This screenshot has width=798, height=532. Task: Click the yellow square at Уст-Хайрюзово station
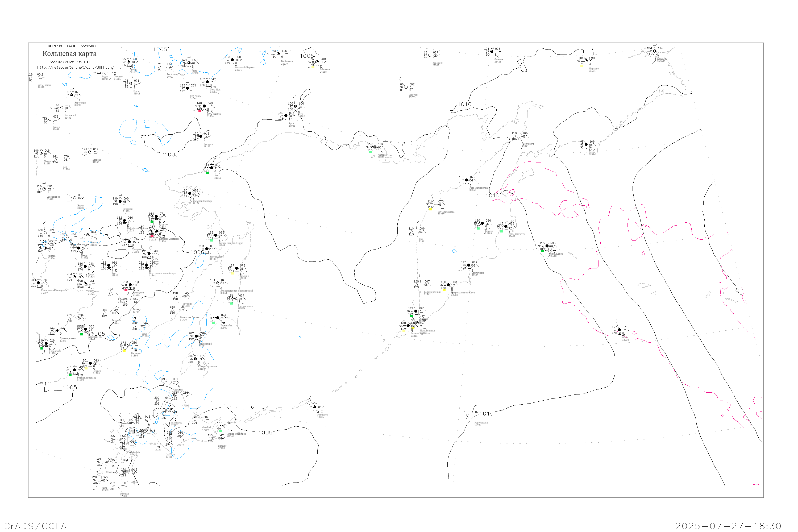click(x=431, y=209)
